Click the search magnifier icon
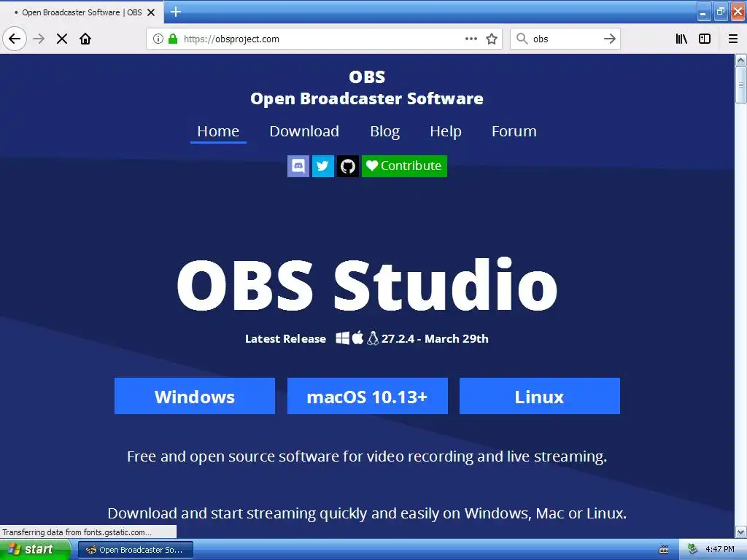747x560 pixels. 522,39
